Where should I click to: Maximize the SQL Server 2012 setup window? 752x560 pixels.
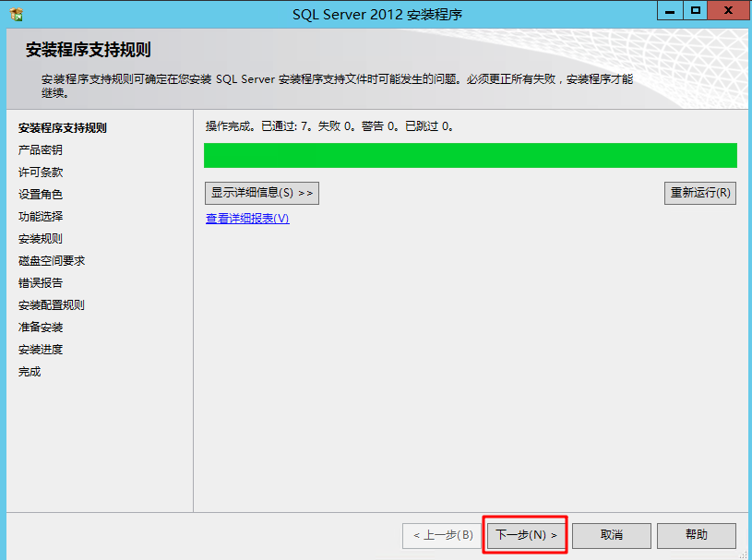pyautogui.click(x=696, y=10)
